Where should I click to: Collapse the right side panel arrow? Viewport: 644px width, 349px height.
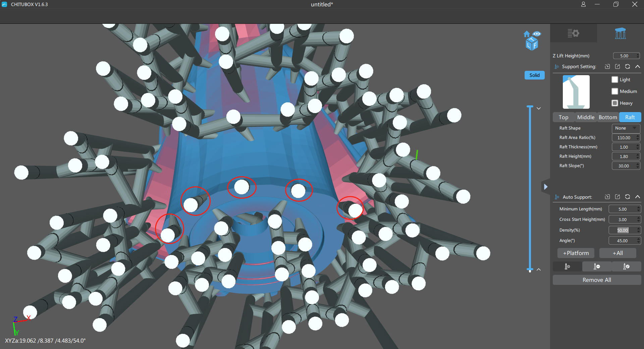tap(546, 187)
